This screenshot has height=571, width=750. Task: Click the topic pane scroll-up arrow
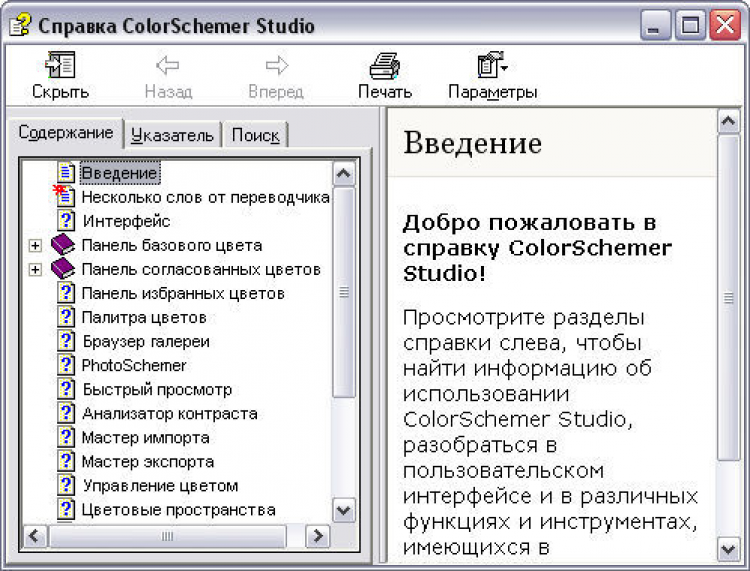[x=728, y=121]
